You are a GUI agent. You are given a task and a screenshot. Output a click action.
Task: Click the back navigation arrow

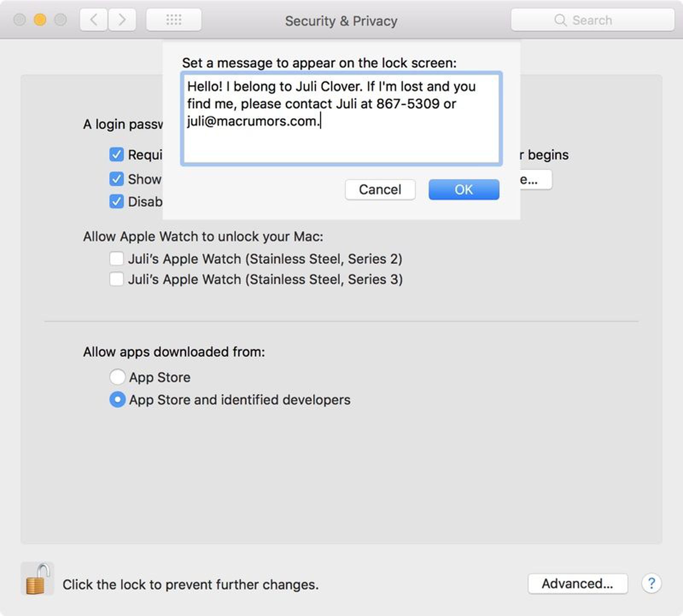point(93,20)
